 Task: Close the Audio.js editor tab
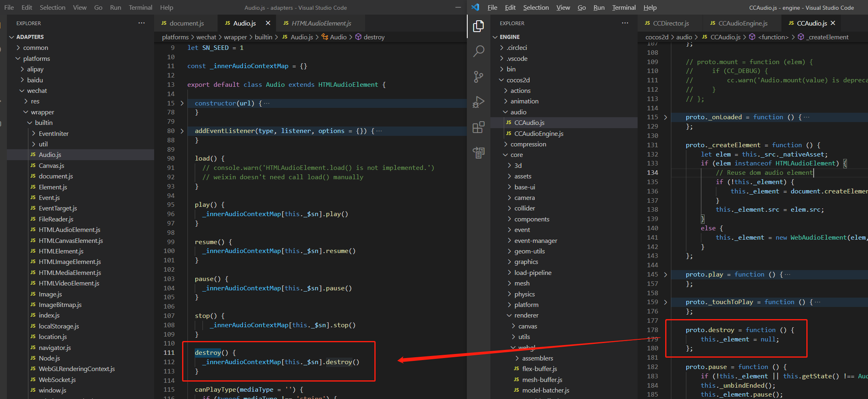coord(268,23)
